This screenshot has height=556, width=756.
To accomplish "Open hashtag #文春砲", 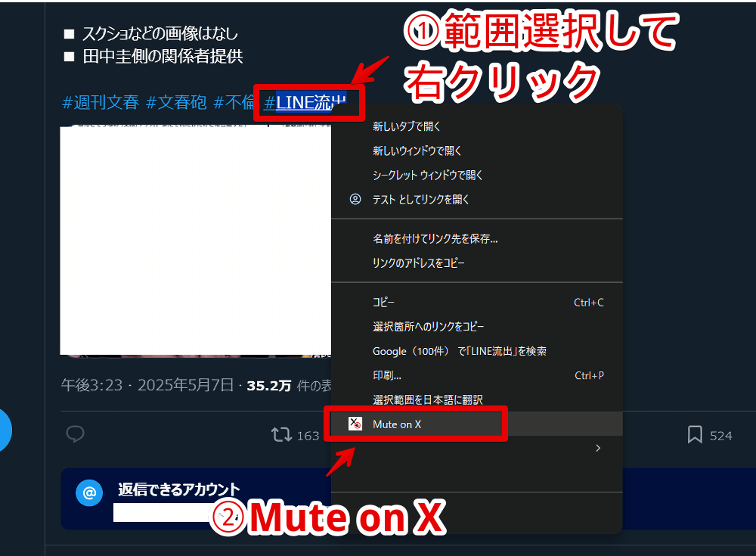I will click(176, 102).
